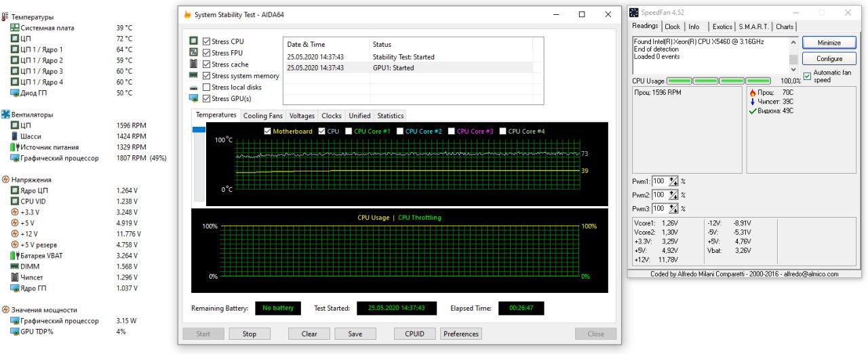Uncheck the Stress FPU checkbox
Viewport: 868px width, 354px height.
click(206, 53)
